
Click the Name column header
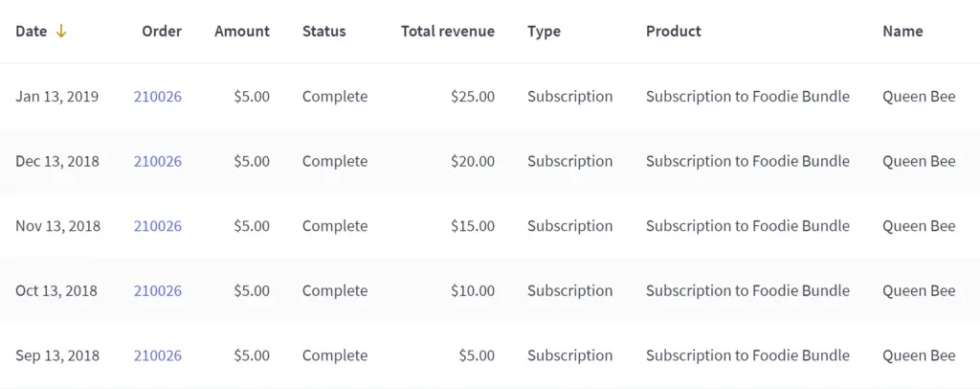click(902, 32)
